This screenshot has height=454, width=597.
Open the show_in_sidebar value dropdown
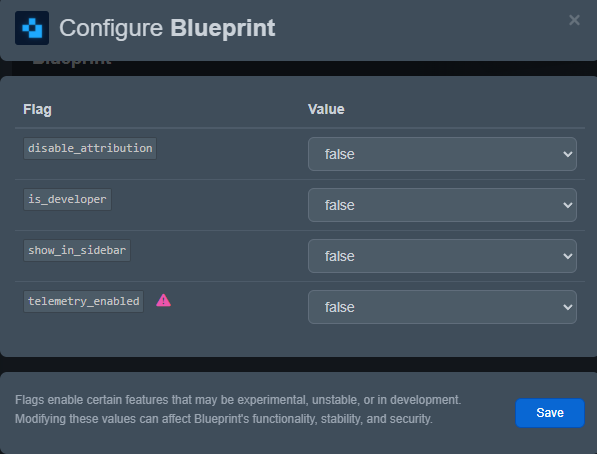click(442, 256)
